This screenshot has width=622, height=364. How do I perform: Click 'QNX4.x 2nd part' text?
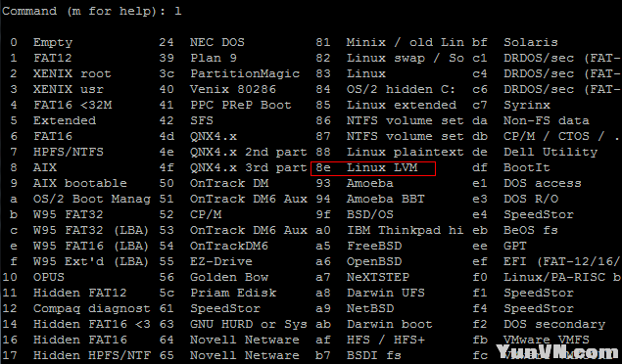coord(249,152)
